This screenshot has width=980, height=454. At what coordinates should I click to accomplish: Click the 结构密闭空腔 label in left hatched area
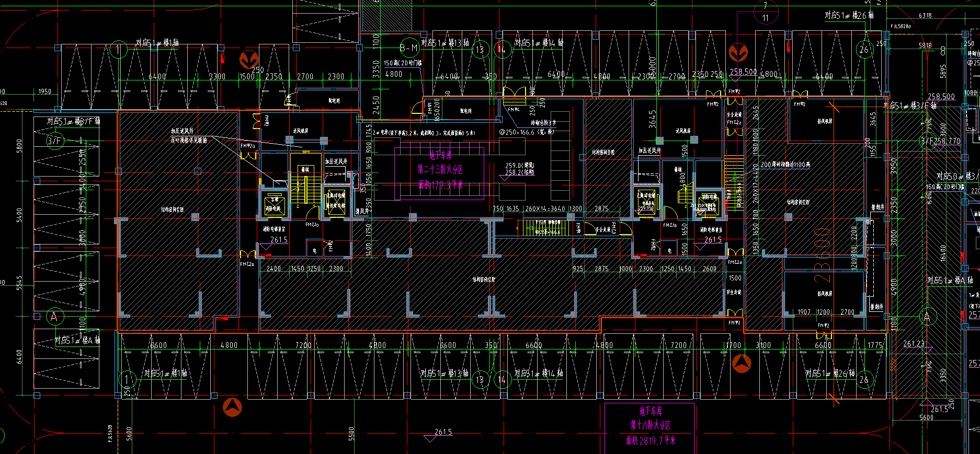(172, 209)
